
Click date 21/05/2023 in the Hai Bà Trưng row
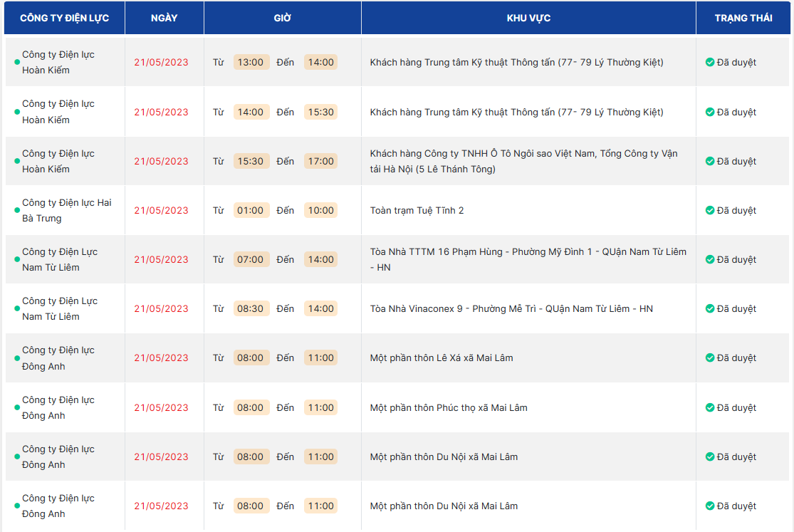click(161, 211)
